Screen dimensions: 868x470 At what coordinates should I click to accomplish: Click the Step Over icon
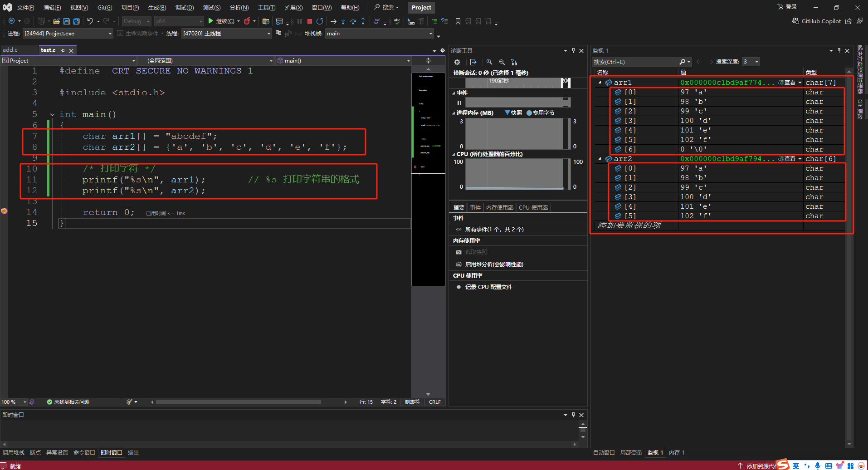(353, 21)
